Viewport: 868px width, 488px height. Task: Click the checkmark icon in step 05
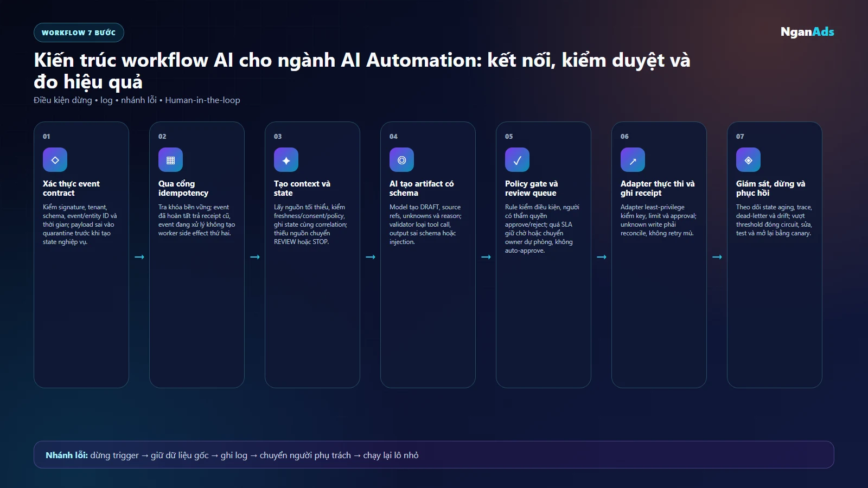click(517, 160)
